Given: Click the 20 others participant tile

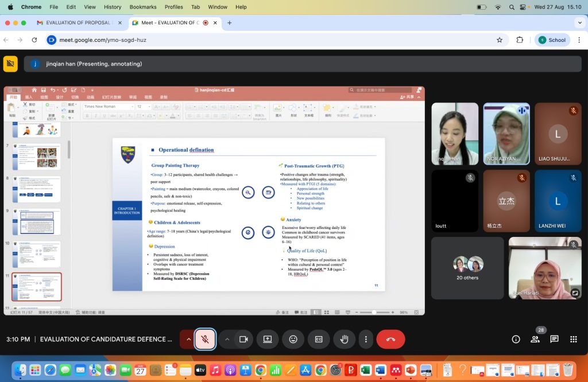Looking at the screenshot, I should pyautogui.click(x=467, y=268).
